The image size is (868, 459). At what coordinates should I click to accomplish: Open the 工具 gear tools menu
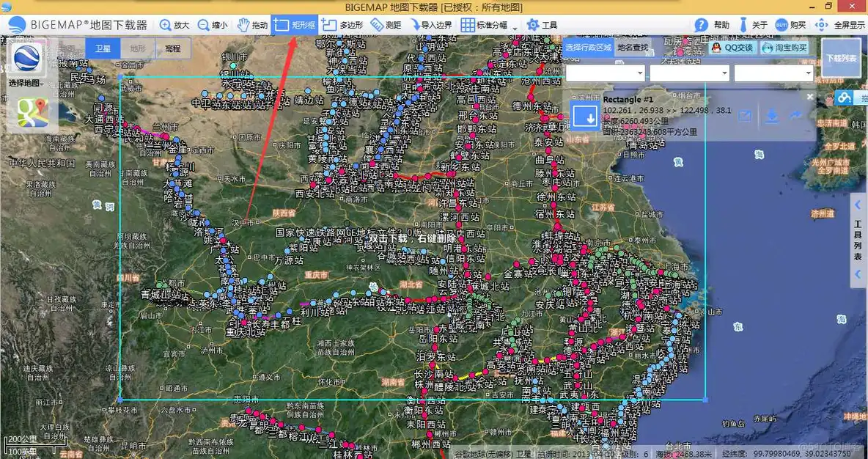[542, 25]
